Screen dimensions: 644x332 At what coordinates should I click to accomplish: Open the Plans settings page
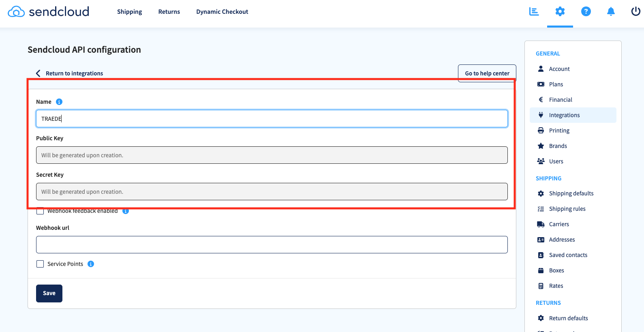pos(556,84)
